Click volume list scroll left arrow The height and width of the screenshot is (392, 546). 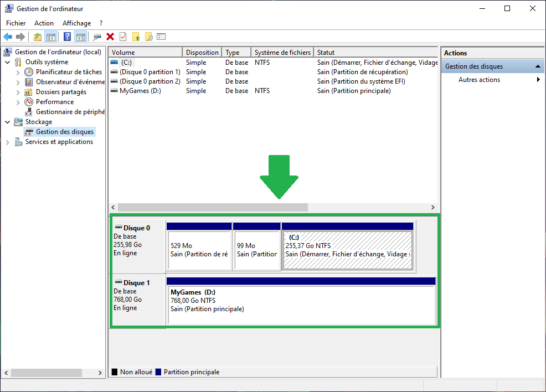[x=113, y=207]
